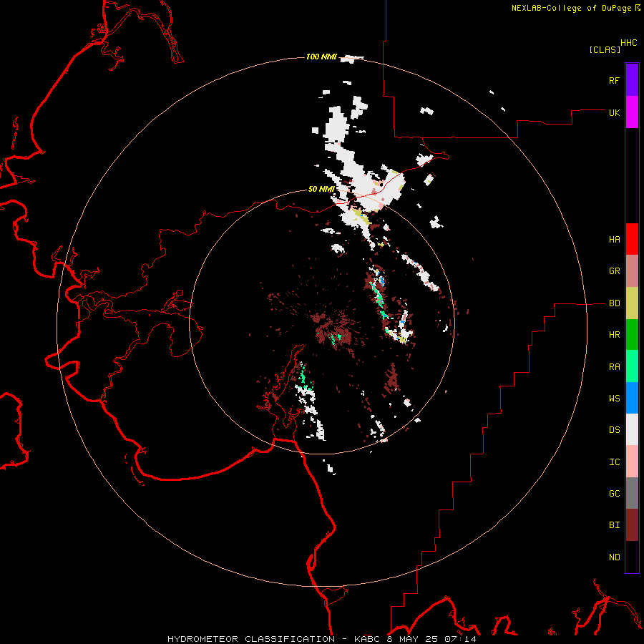Click the HR legend label

pyautogui.click(x=614, y=335)
